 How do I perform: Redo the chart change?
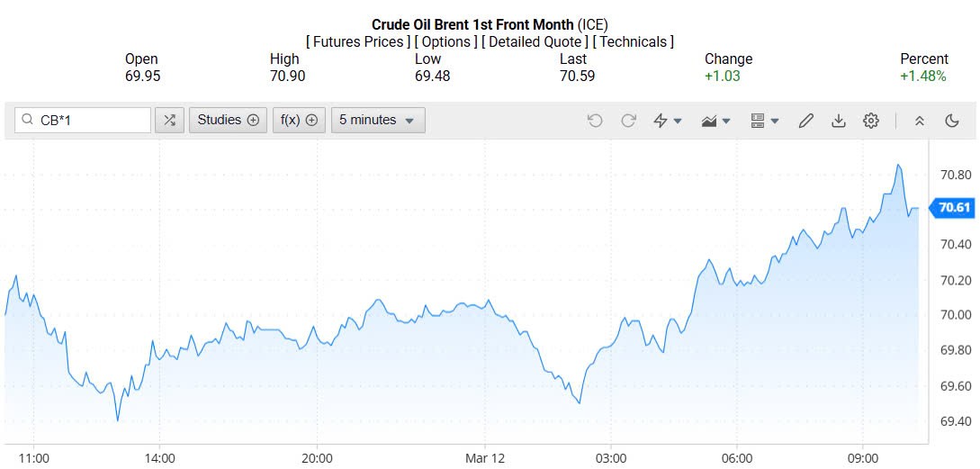pyautogui.click(x=628, y=120)
